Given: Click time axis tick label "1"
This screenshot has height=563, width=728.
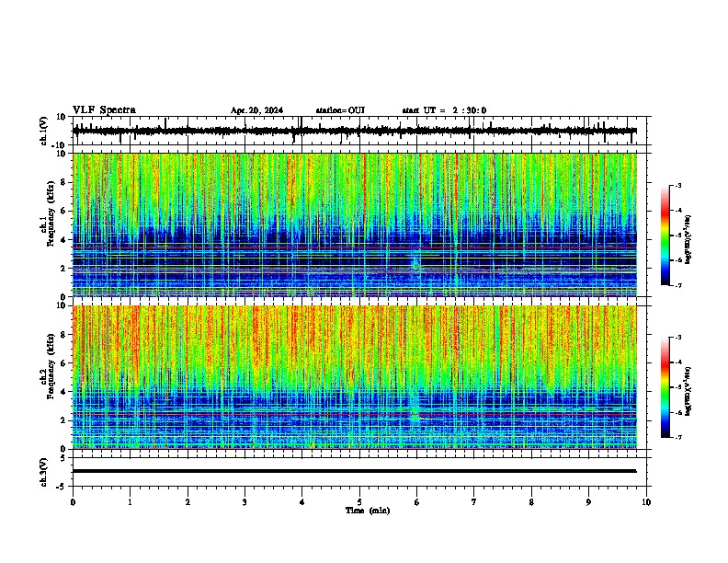Looking at the screenshot, I should point(131,502).
